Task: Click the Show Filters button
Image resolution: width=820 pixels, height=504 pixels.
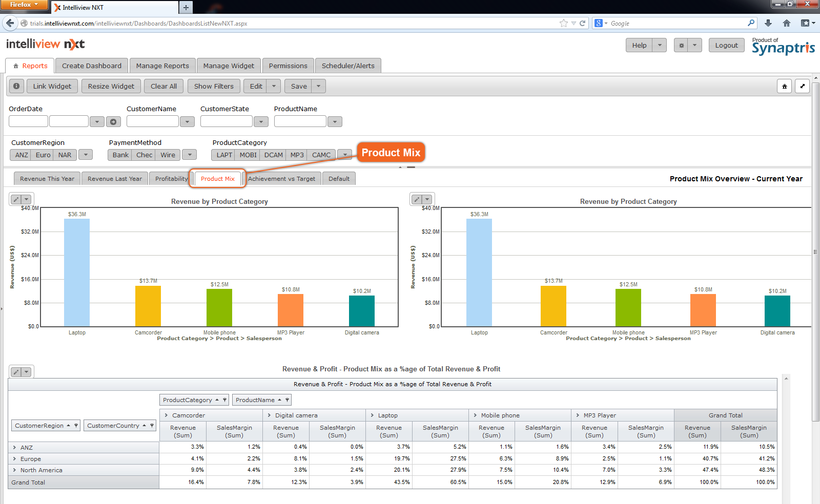Action: coord(214,87)
